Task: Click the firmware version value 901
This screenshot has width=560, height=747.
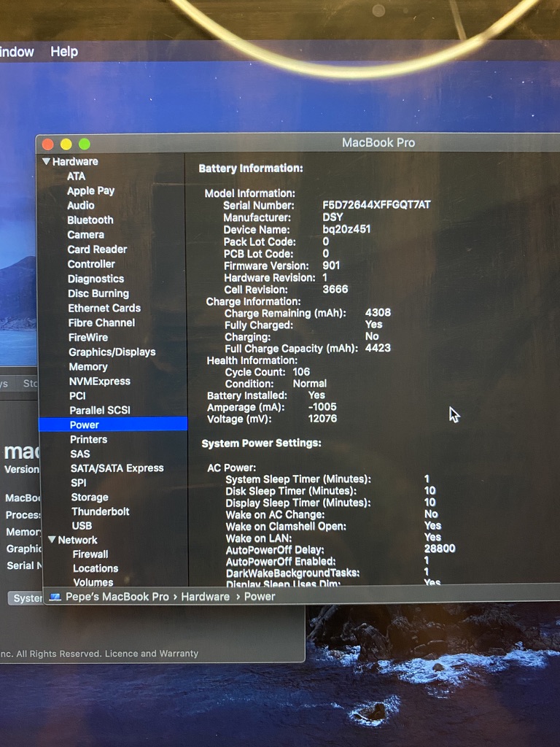Action: 332,266
